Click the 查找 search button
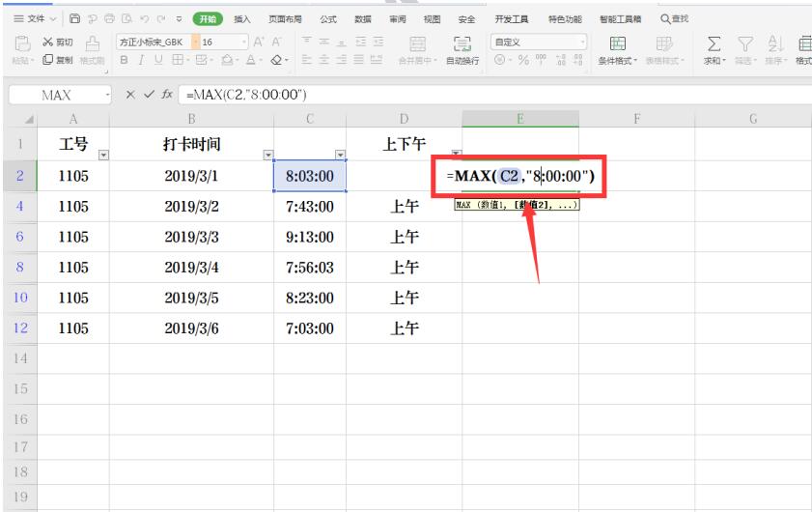812x512 pixels. [x=674, y=19]
